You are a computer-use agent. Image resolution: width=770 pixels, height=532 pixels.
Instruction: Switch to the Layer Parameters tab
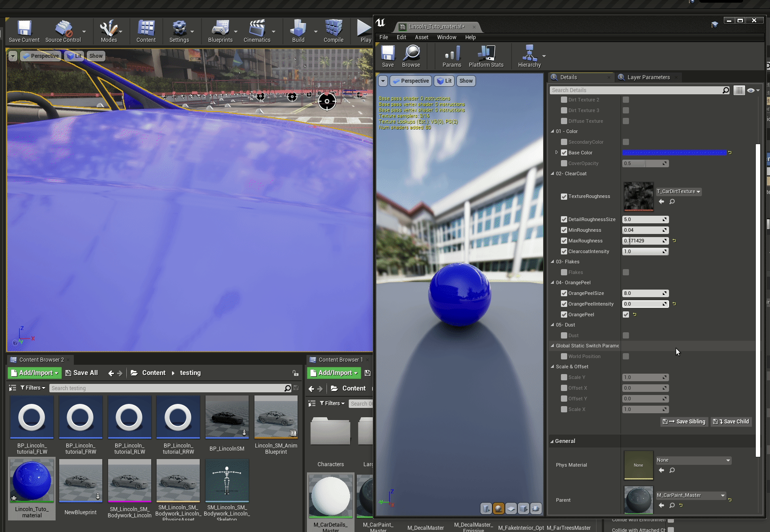(648, 77)
